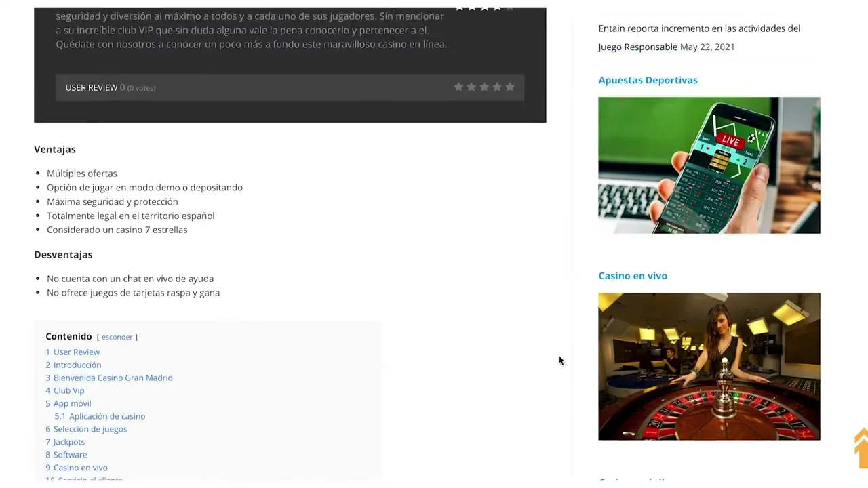The width and height of the screenshot is (868, 488).
Task: Open 5.1 Aplicación de casino entry
Action: (100, 416)
